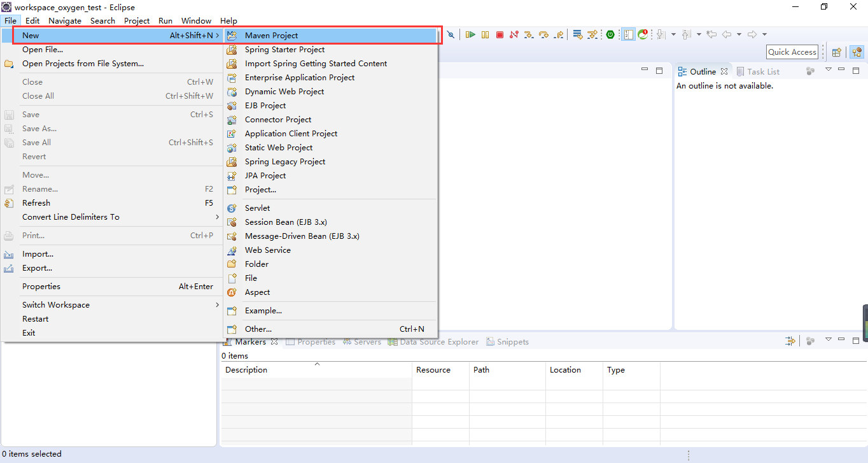This screenshot has height=463, width=868.
Task: Click the Type column header
Action: pyautogui.click(x=631, y=369)
